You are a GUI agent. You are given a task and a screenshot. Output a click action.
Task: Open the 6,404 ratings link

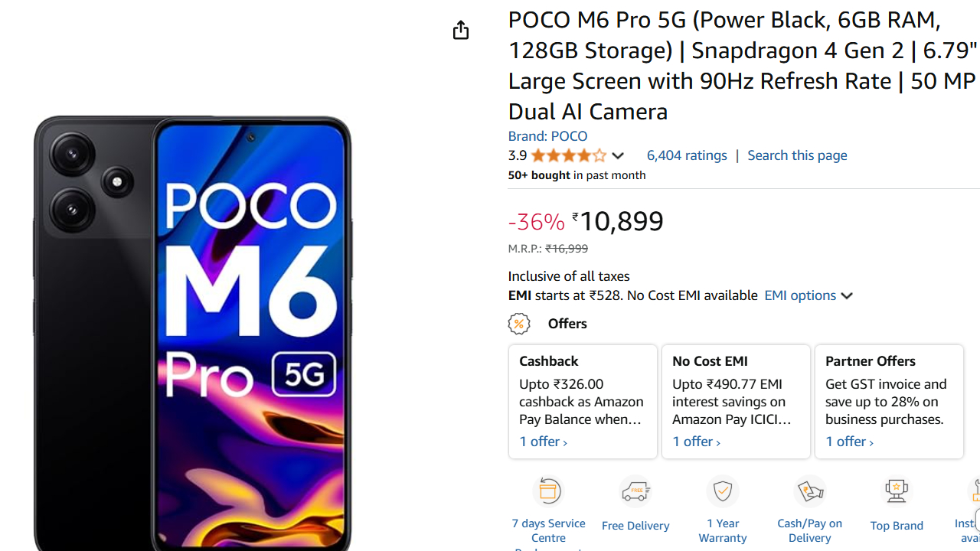click(687, 155)
